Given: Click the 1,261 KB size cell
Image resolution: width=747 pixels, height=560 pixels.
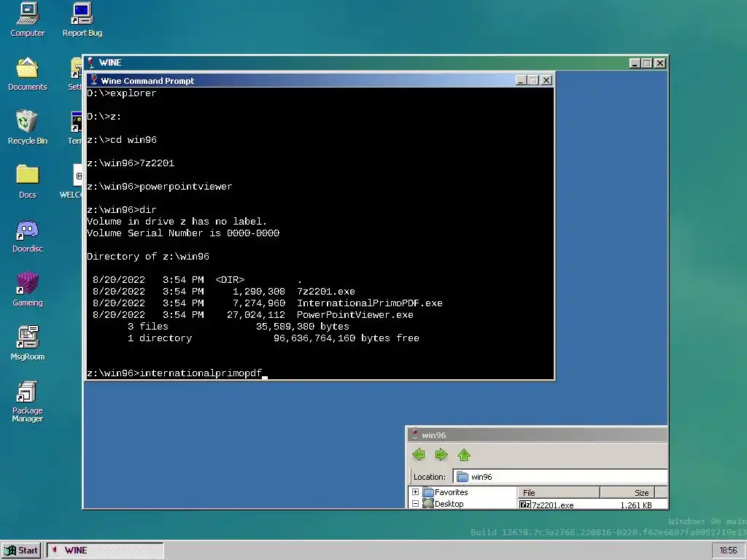Looking at the screenshot, I should (x=636, y=505).
